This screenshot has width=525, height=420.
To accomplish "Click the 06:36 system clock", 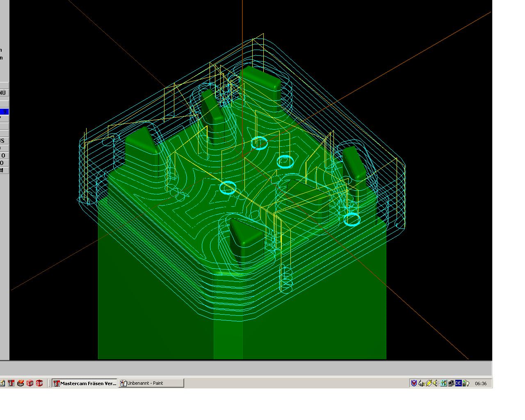I will point(480,383).
